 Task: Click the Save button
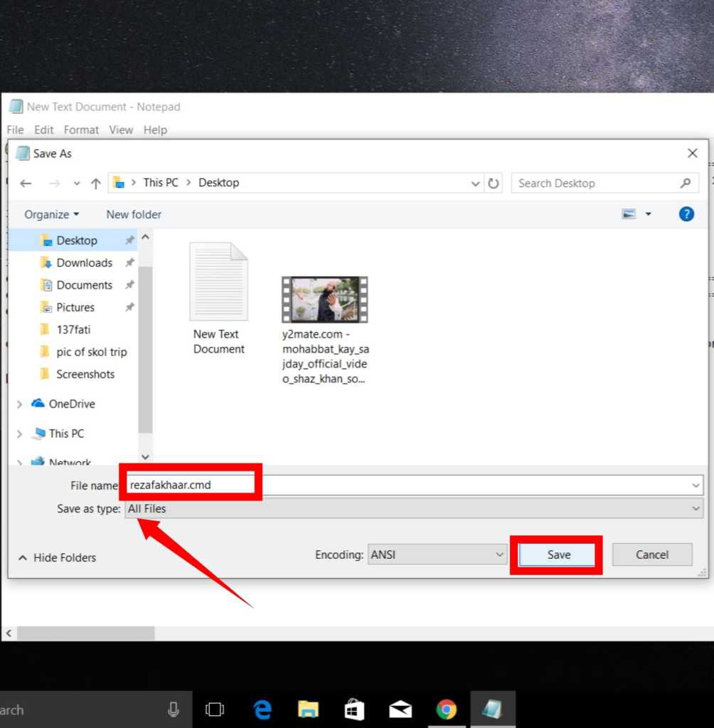pyautogui.click(x=557, y=555)
